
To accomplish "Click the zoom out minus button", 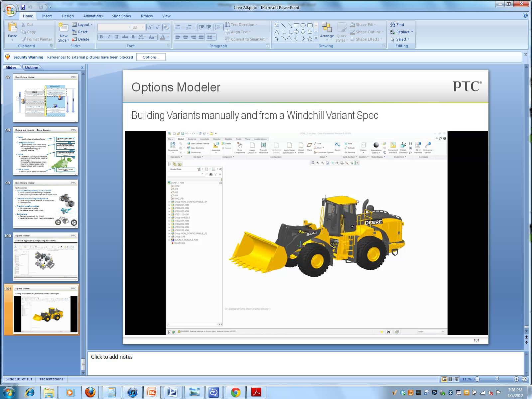I will coord(477,379).
